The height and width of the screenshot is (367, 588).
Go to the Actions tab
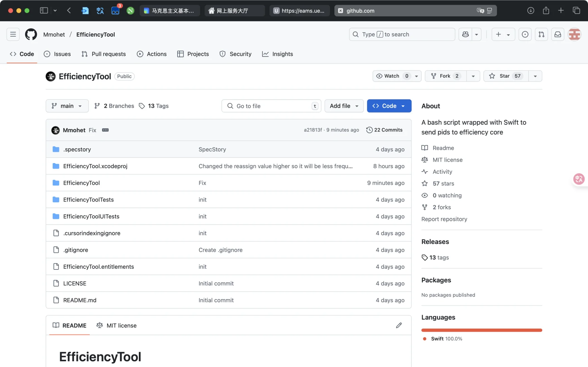point(152,54)
